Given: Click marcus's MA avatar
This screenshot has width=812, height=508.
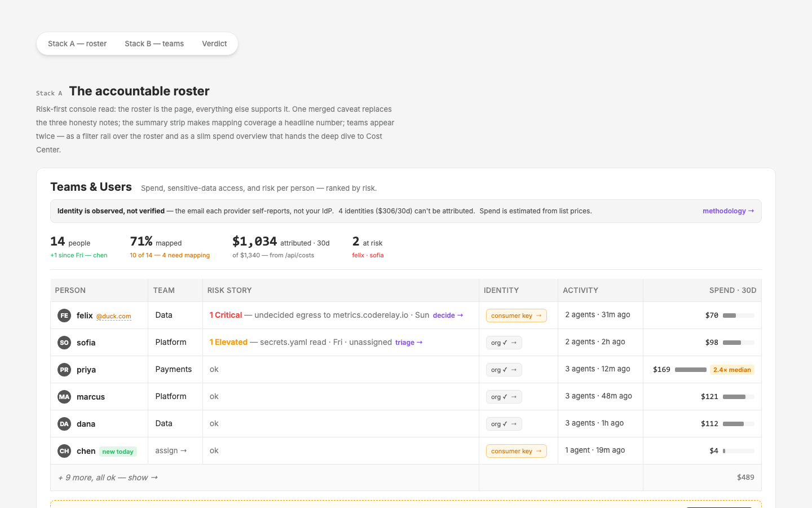Looking at the screenshot, I should click(x=64, y=397).
